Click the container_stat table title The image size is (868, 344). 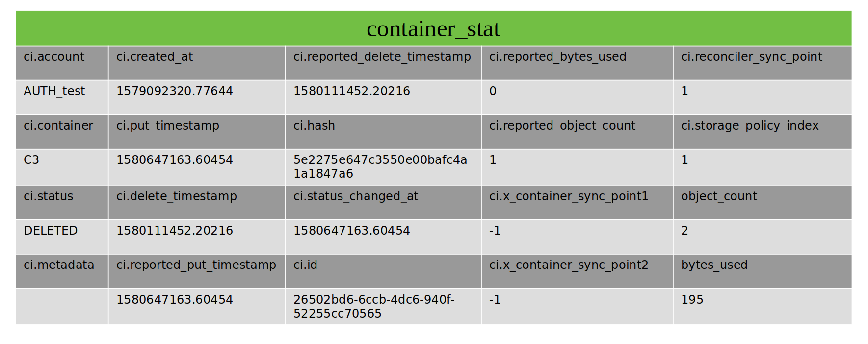coord(433,29)
